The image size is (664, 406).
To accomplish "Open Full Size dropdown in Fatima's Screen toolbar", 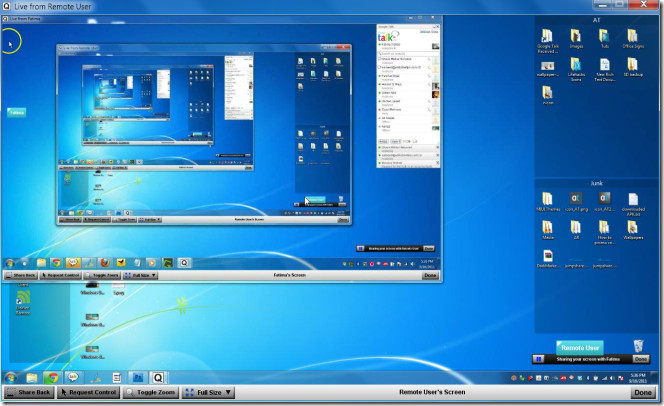I will pyautogui.click(x=140, y=275).
